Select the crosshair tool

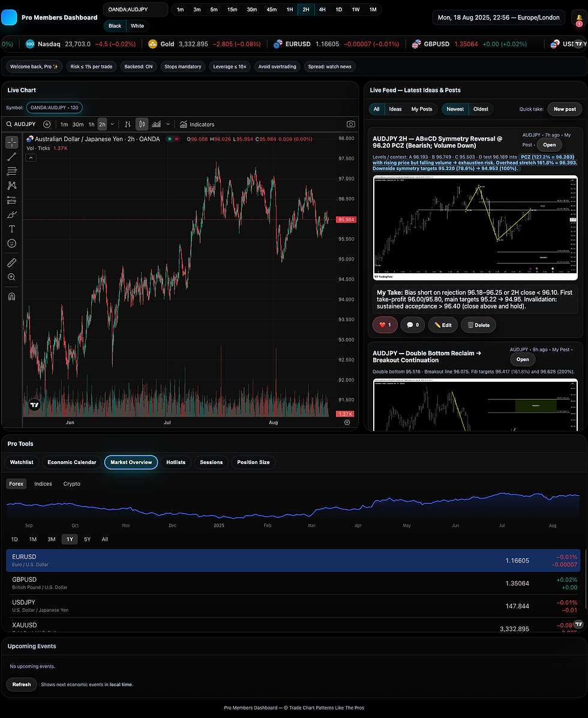coord(11,143)
